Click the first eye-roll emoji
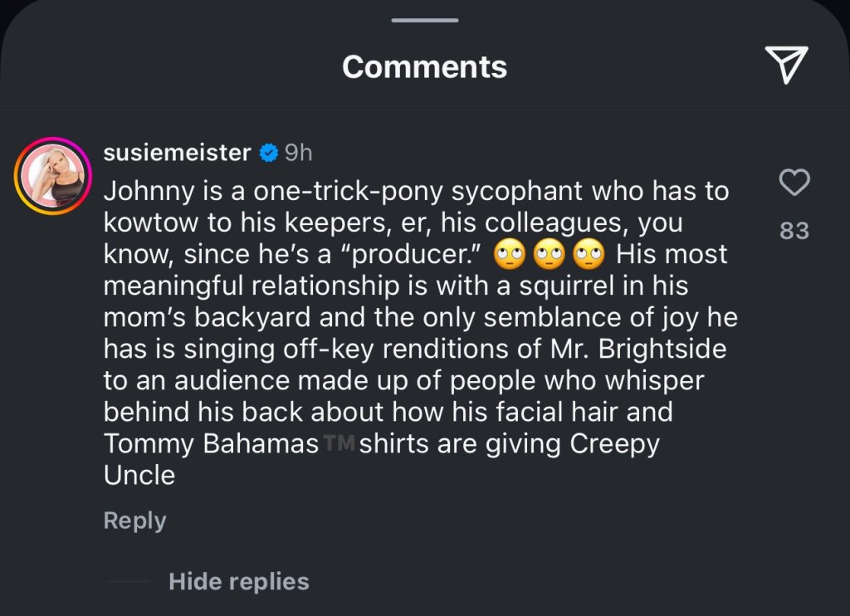 [x=509, y=254]
